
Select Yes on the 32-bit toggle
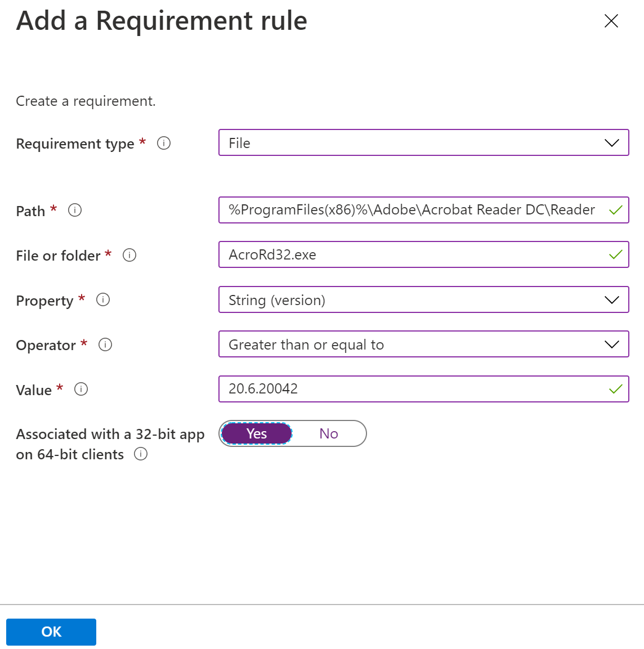point(256,433)
